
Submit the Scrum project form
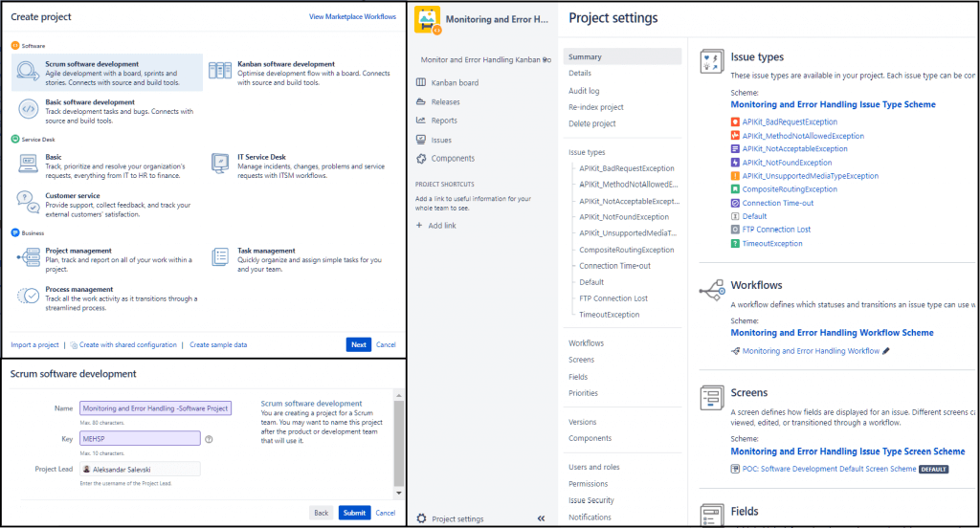(x=354, y=513)
